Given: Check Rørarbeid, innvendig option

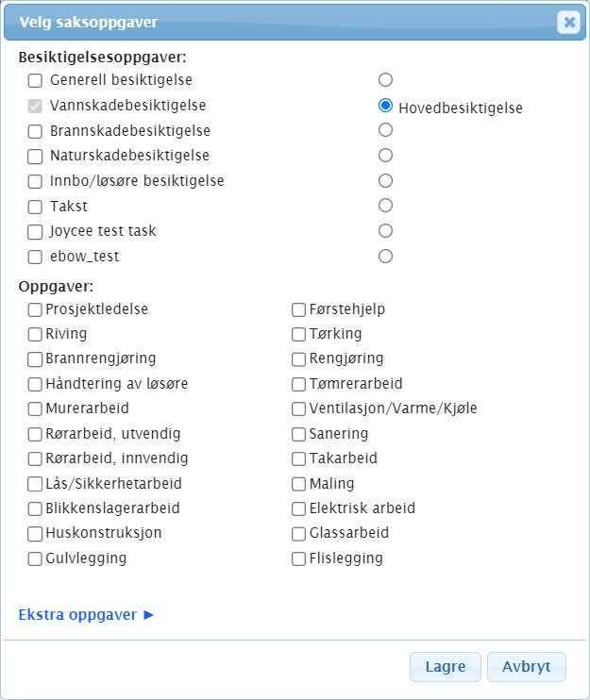Looking at the screenshot, I should (35, 458).
